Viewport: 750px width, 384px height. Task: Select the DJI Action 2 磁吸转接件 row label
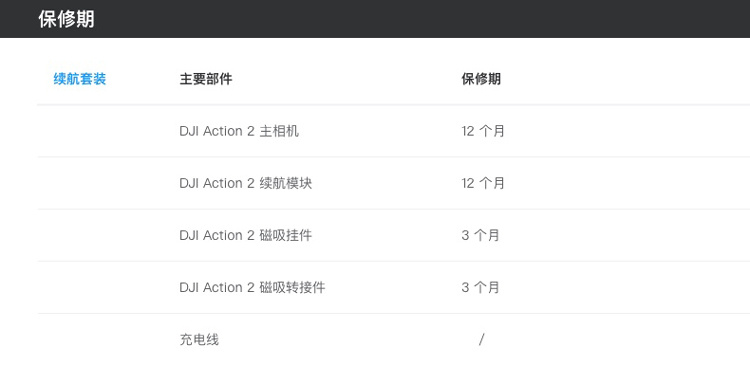[x=253, y=287]
